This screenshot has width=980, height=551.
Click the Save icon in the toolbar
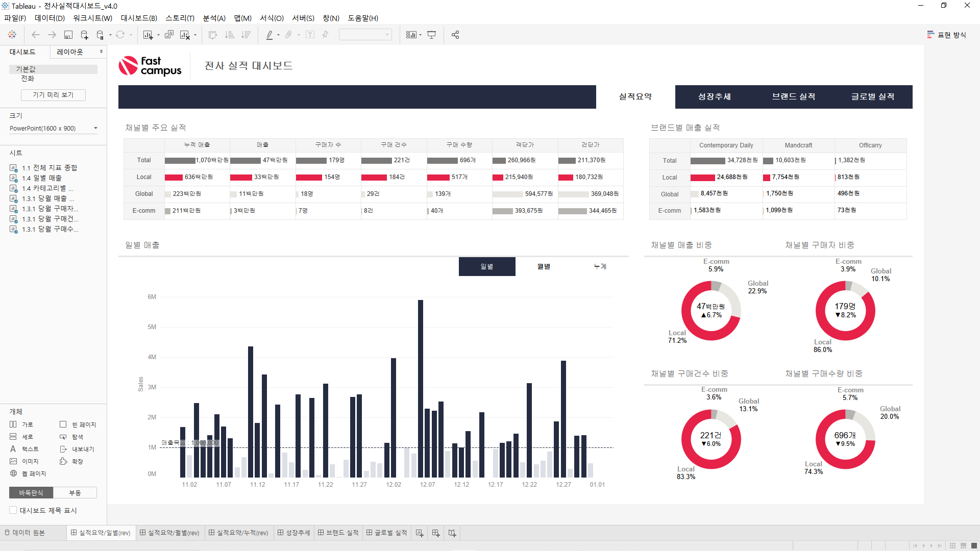[68, 35]
